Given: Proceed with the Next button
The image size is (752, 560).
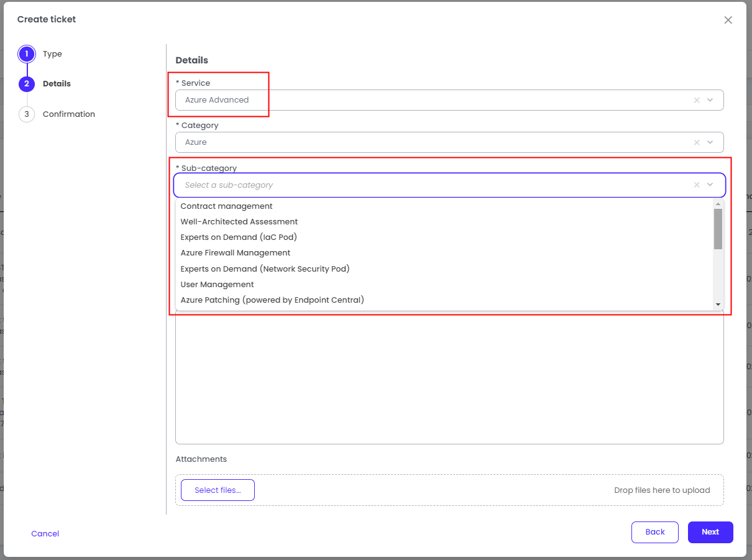Looking at the screenshot, I should pyautogui.click(x=710, y=532).
